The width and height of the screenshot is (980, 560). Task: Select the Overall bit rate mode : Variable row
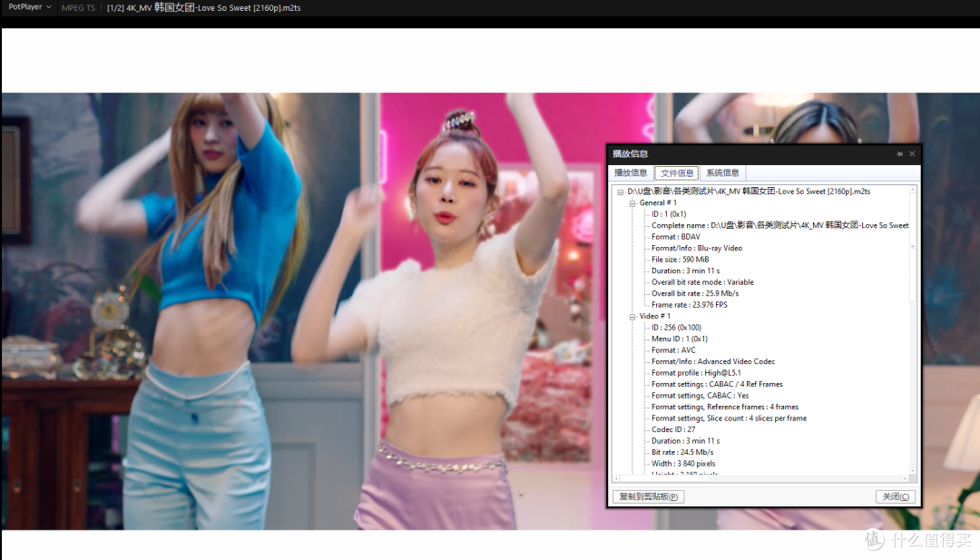point(702,282)
